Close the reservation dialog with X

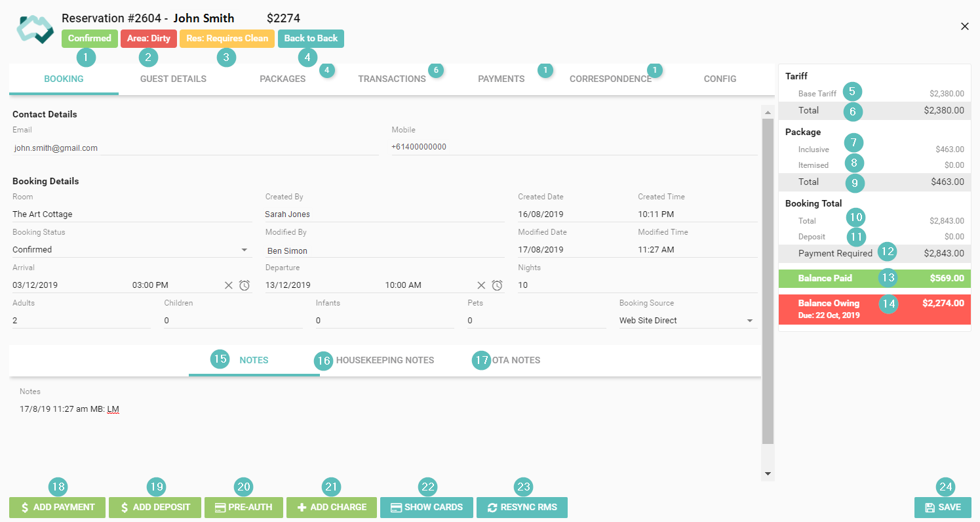[964, 26]
